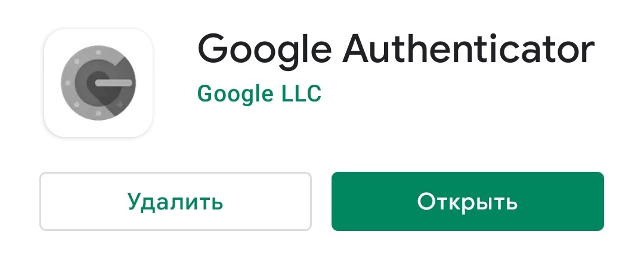Click the word Google in the app title
Image resolution: width=644 pixels, height=256 pixels.
tap(265, 52)
